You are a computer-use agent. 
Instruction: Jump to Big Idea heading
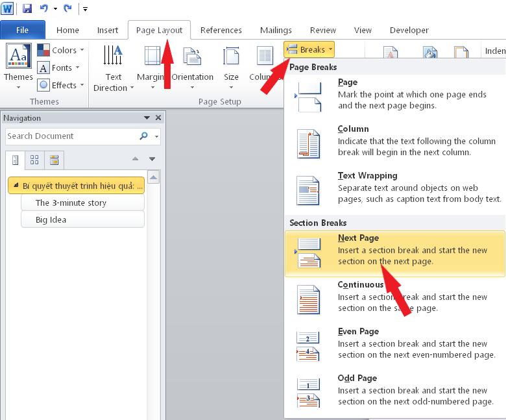51,219
